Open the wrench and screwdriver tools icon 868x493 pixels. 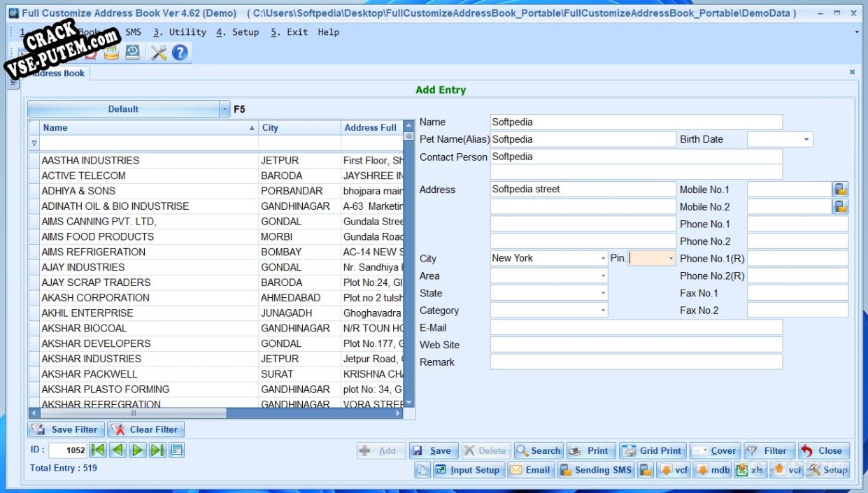pyautogui.click(x=159, y=52)
